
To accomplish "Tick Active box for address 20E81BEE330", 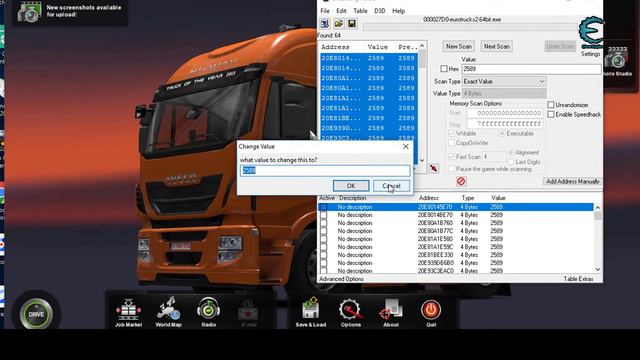I will coord(324,255).
